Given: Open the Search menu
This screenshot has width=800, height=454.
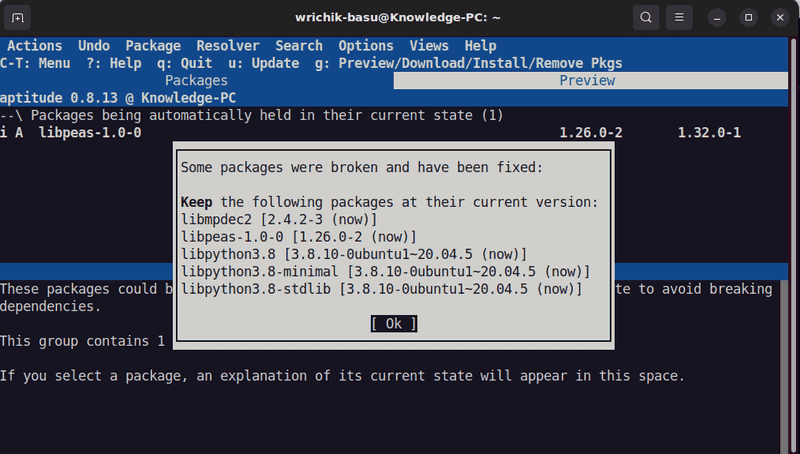Looking at the screenshot, I should pyautogui.click(x=299, y=46).
